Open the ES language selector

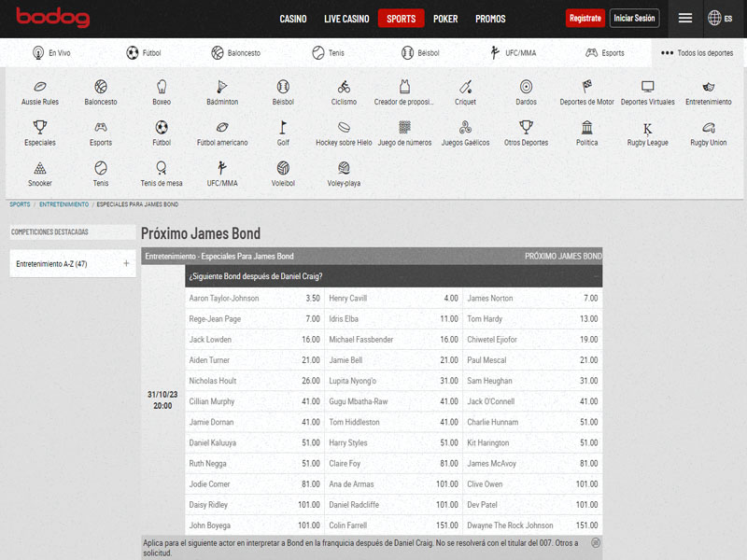click(x=720, y=18)
